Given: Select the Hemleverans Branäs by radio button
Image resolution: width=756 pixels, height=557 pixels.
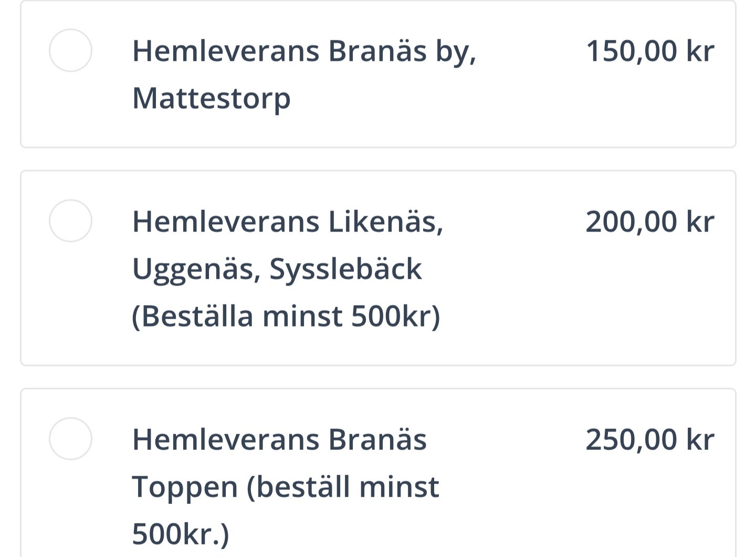Looking at the screenshot, I should tap(70, 50).
